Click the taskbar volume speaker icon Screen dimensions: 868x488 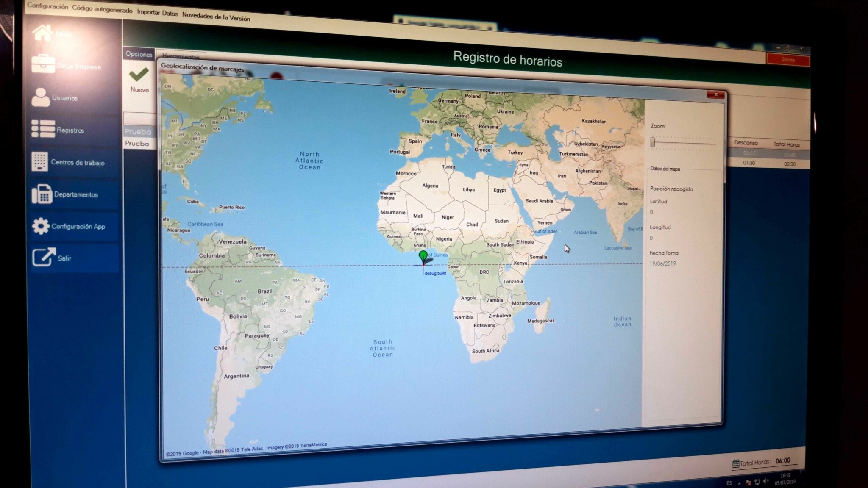pos(765,482)
